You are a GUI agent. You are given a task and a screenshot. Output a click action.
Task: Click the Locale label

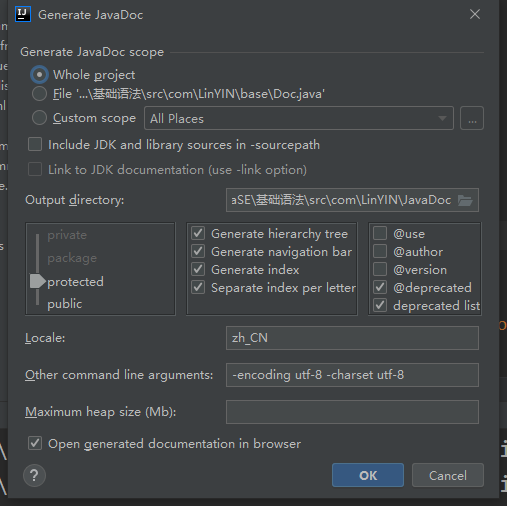[45, 338]
